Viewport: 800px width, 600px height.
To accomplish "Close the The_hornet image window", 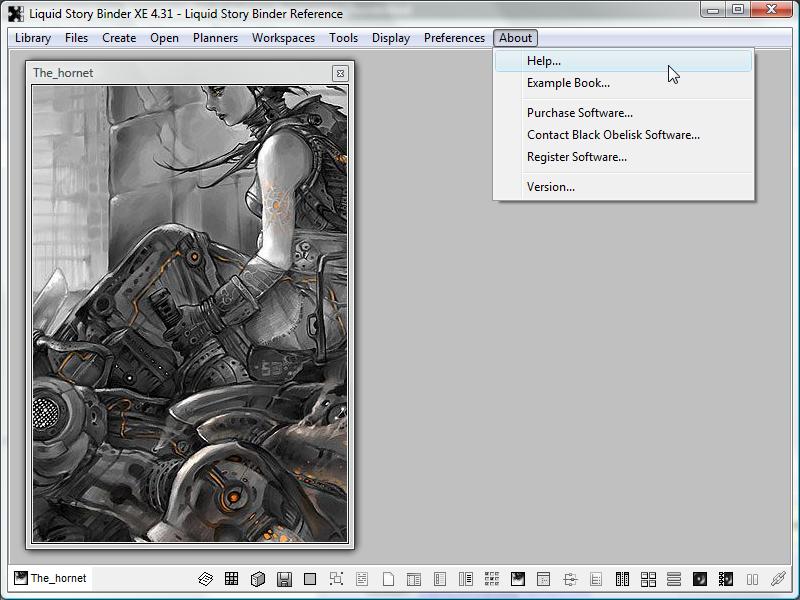I will [340, 73].
